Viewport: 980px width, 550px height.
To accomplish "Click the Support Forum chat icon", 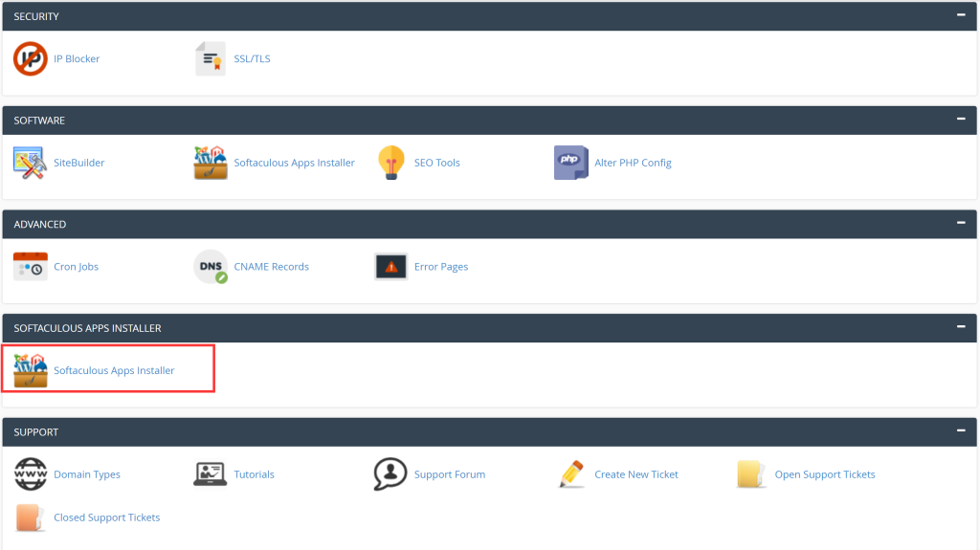I will [390, 474].
